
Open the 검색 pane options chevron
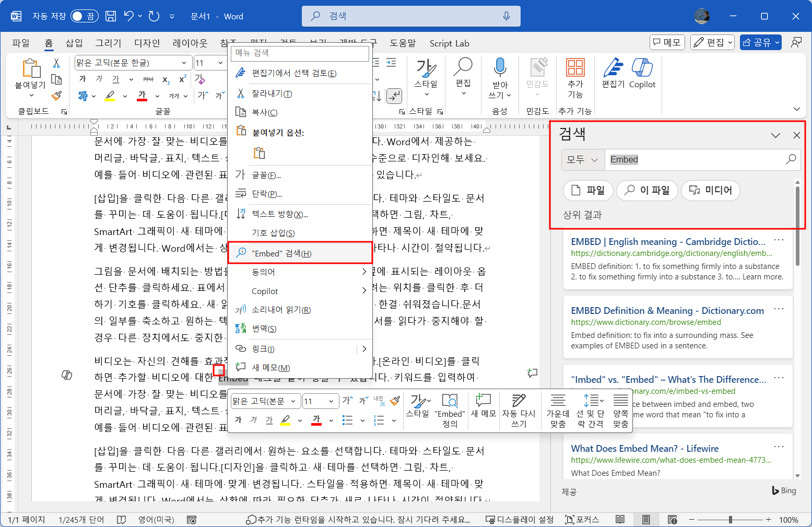776,135
